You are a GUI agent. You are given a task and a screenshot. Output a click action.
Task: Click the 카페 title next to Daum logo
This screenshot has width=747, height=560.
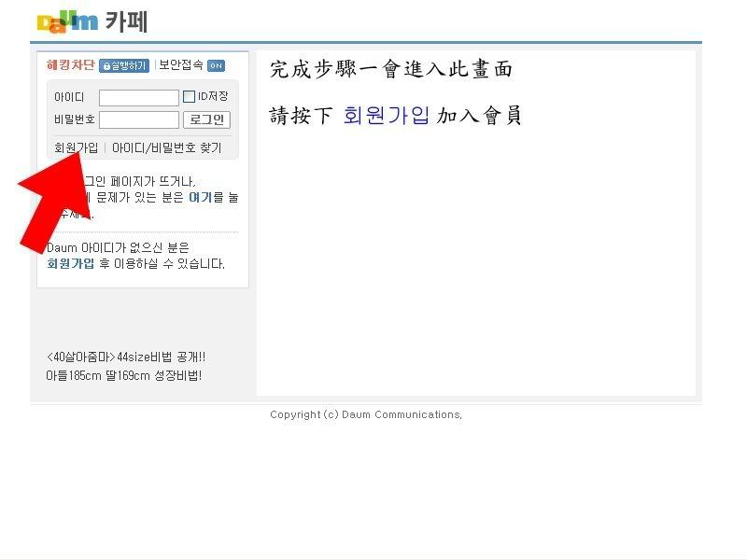click(x=125, y=21)
